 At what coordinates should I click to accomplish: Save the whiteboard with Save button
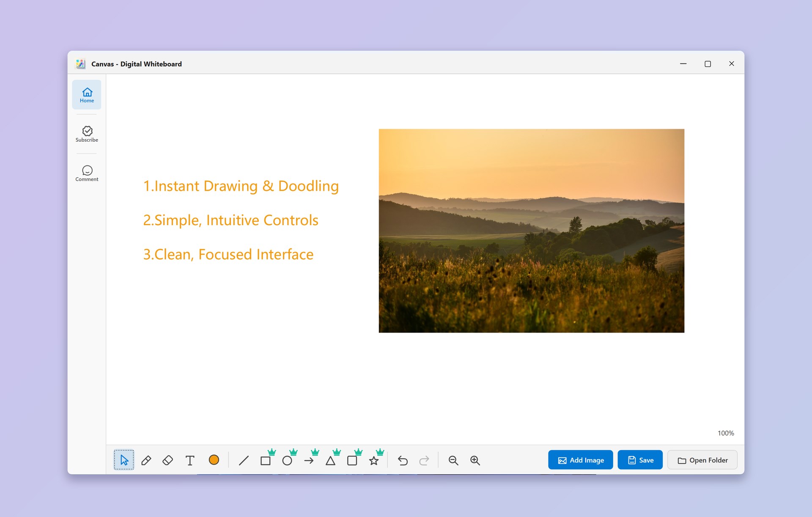tap(640, 460)
